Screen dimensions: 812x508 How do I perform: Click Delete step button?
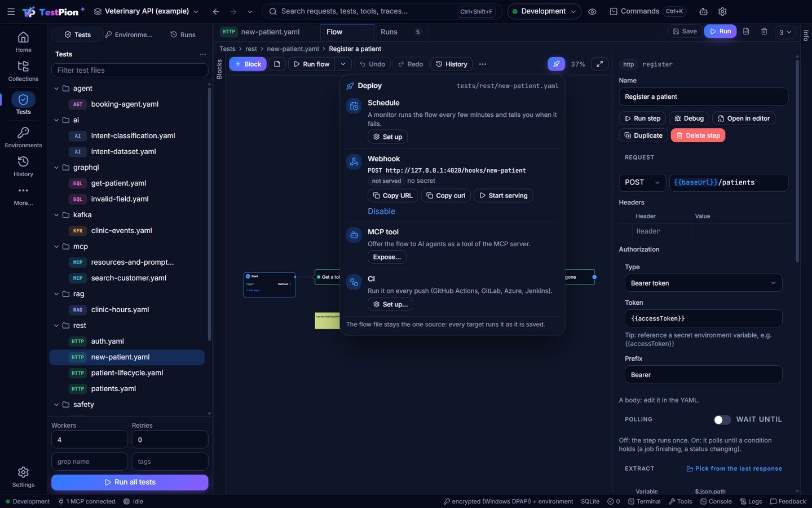(x=698, y=135)
